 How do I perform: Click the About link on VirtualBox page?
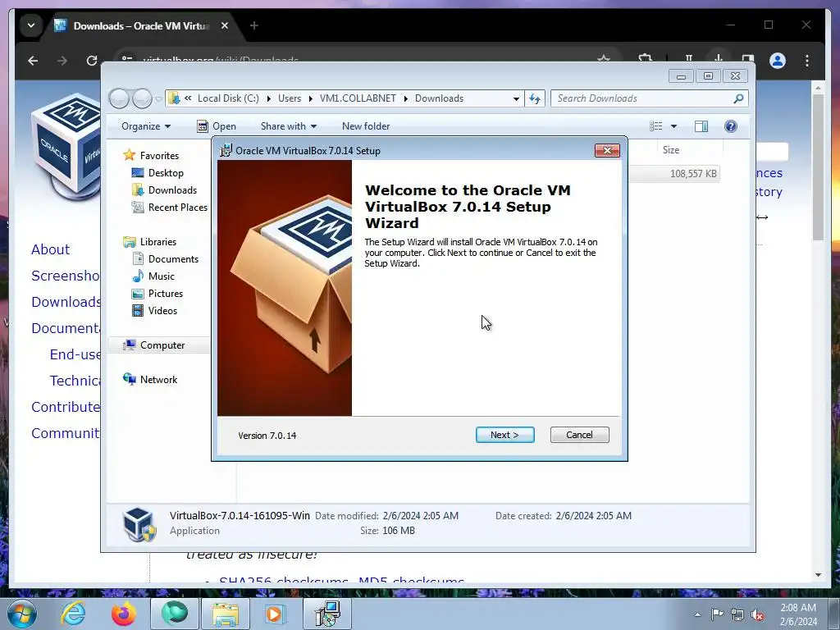click(50, 249)
